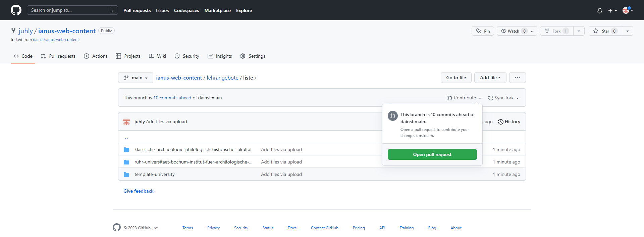The image size is (644, 237).
Task: Open the Sync fork dropdown
Action: point(503,98)
